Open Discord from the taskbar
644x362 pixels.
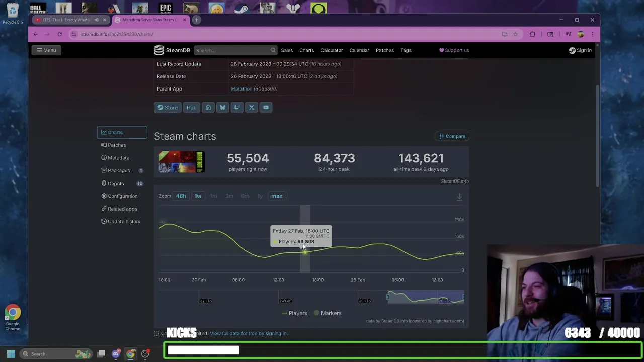116,354
